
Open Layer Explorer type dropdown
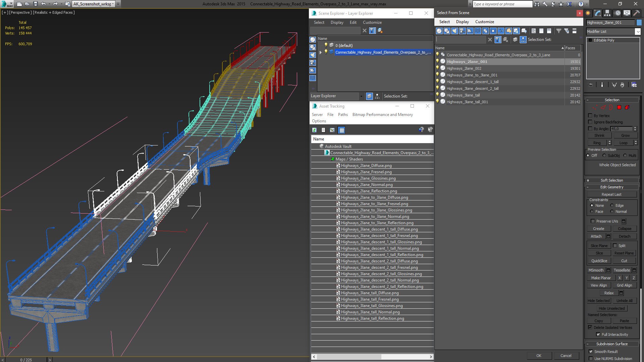(x=361, y=96)
